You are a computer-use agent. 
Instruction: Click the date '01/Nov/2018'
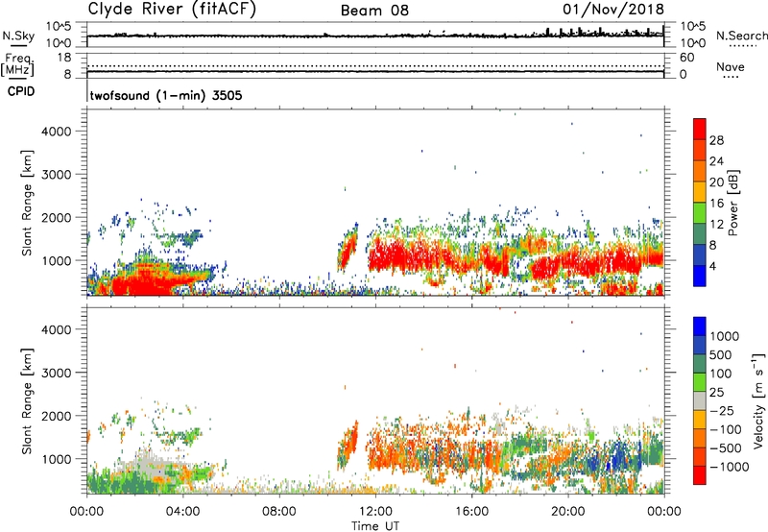tap(613, 10)
